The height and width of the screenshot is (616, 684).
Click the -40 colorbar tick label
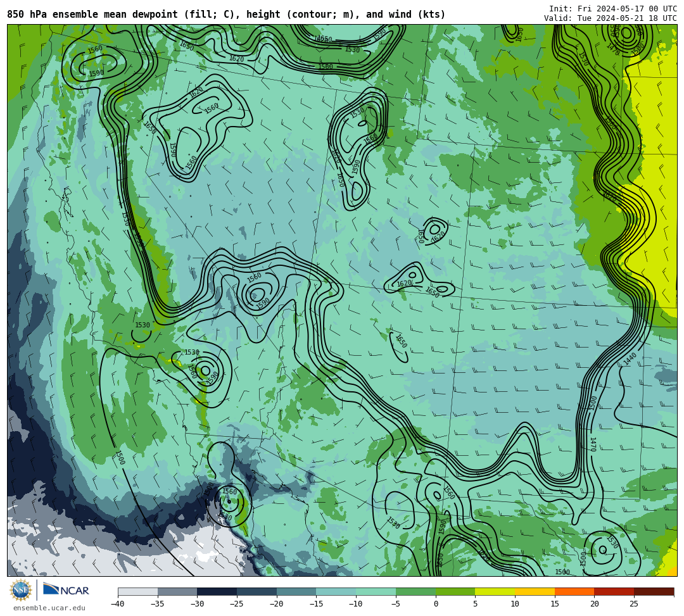pos(118,604)
